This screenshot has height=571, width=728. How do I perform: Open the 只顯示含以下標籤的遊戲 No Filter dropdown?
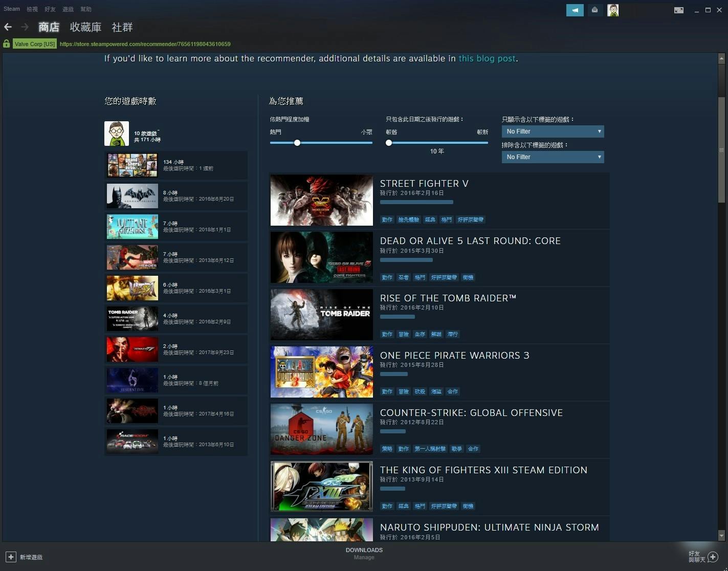coord(552,131)
